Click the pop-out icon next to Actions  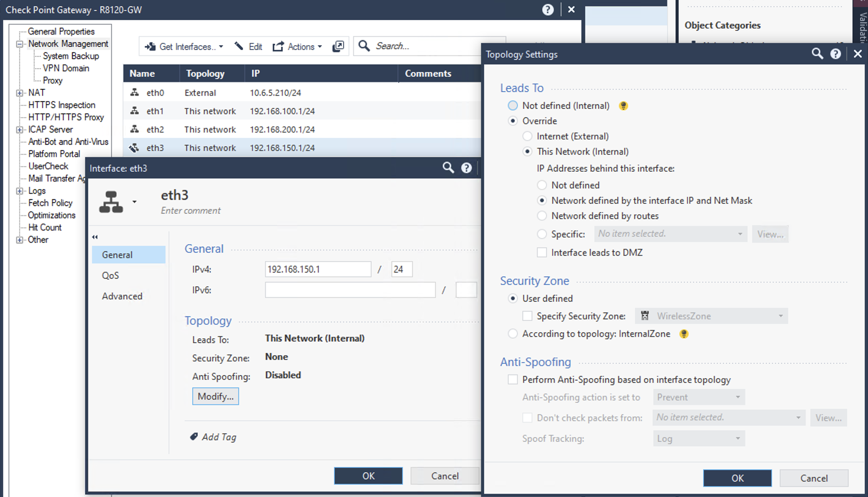pyautogui.click(x=339, y=46)
